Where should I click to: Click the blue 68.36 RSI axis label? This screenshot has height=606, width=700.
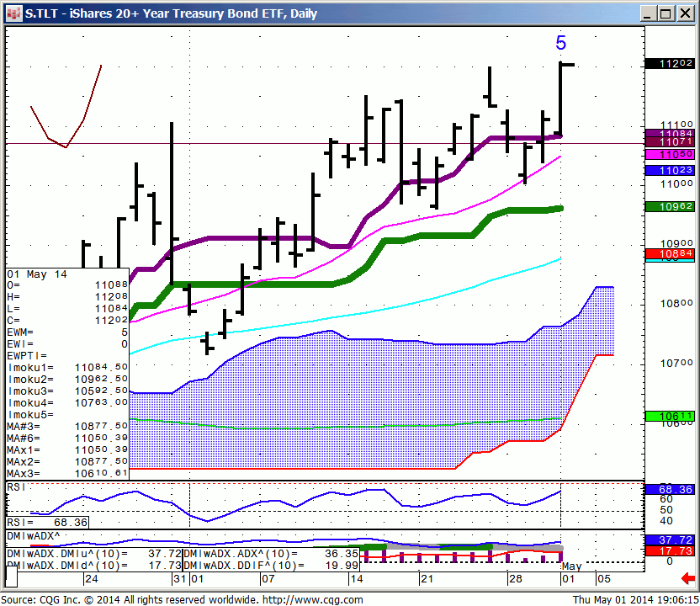click(x=670, y=490)
